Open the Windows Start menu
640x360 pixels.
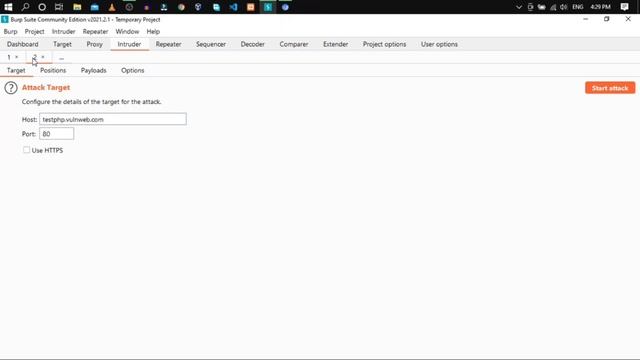tap(8, 7)
